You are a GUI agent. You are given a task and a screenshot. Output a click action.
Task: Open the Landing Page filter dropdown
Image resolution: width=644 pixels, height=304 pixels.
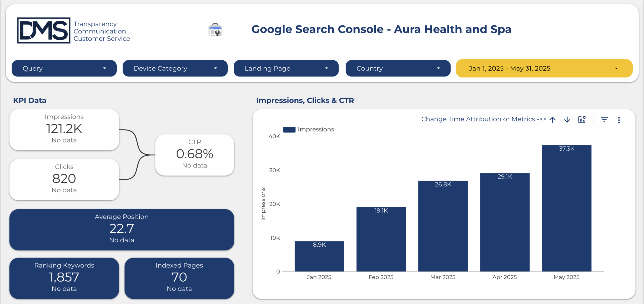click(x=286, y=68)
